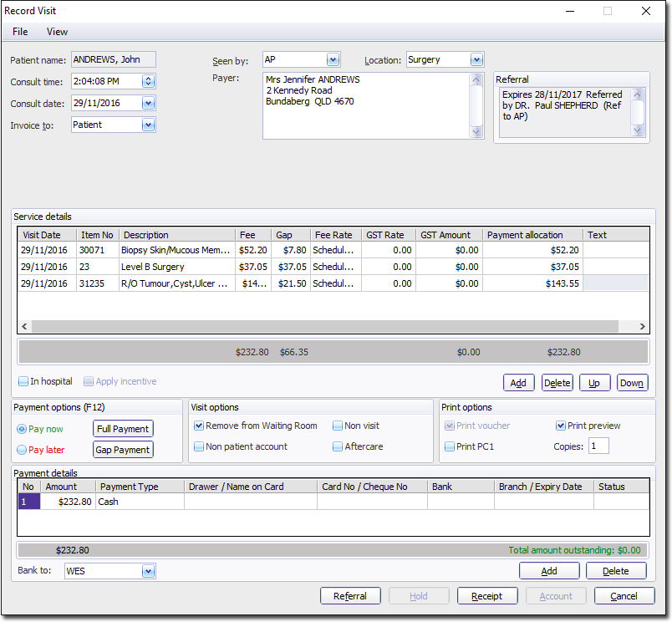Adjust the Consult time spinner
The image size is (672, 622).
coord(148,81)
